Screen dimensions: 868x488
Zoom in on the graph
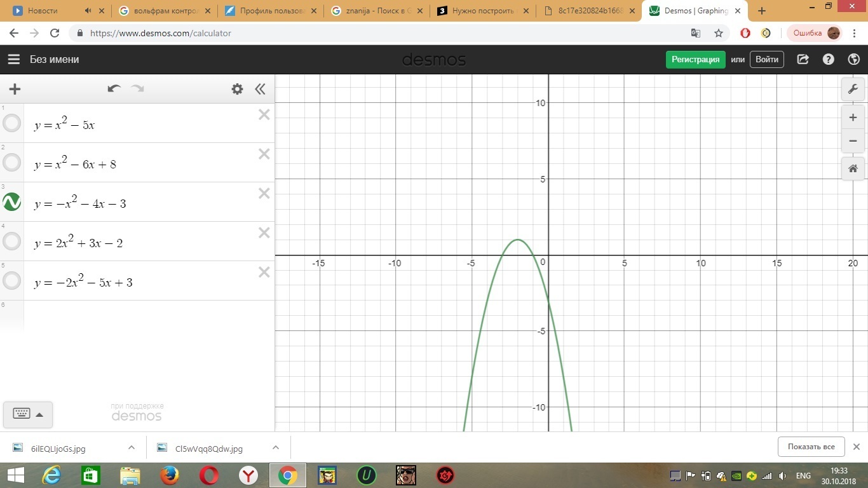pyautogui.click(x=853, y=118)
